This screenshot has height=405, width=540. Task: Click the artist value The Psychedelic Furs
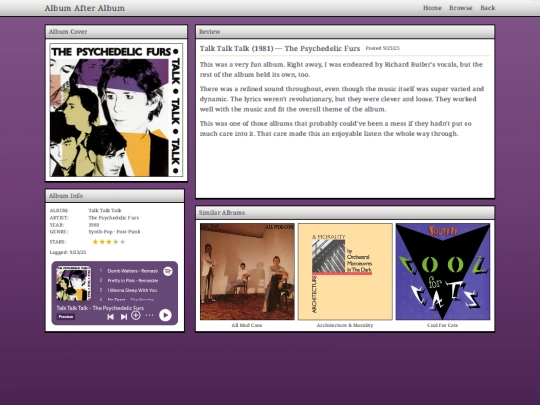[114, 218]
